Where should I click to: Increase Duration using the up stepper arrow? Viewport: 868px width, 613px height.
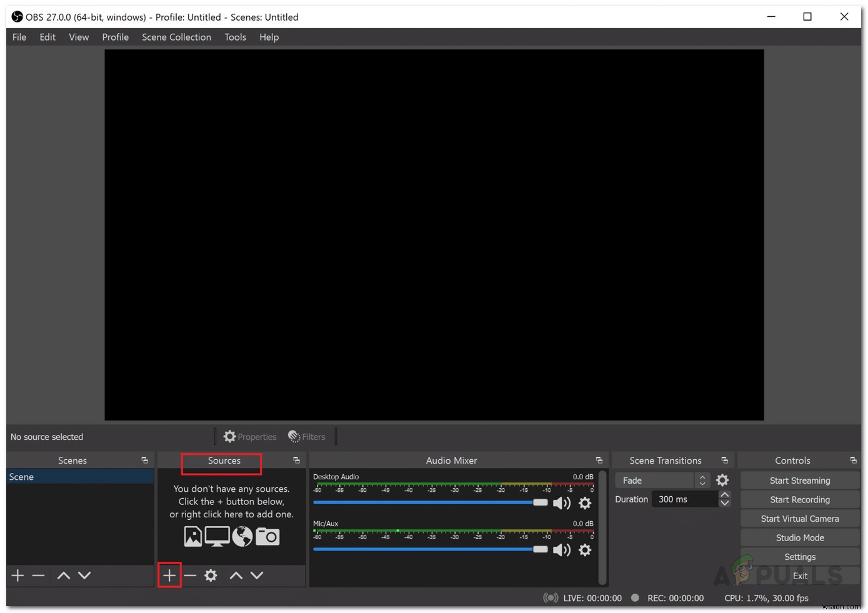pyautogui.click(x=724, y=495)
